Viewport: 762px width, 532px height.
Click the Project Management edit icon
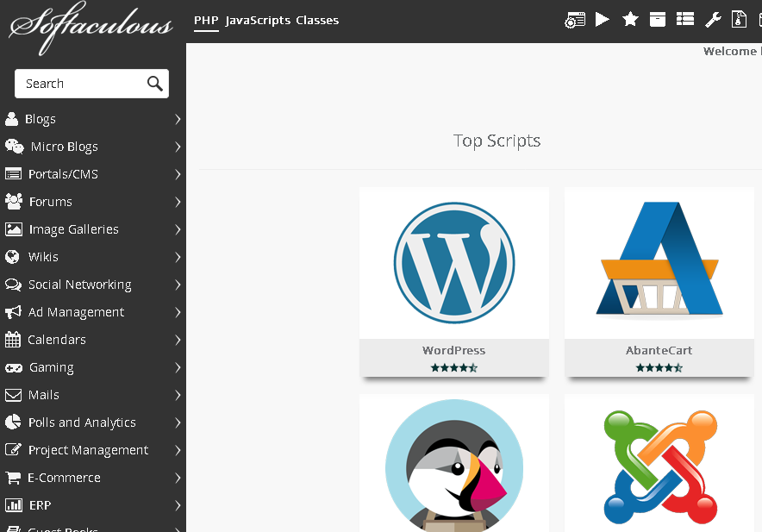click(x=13, y=450)
